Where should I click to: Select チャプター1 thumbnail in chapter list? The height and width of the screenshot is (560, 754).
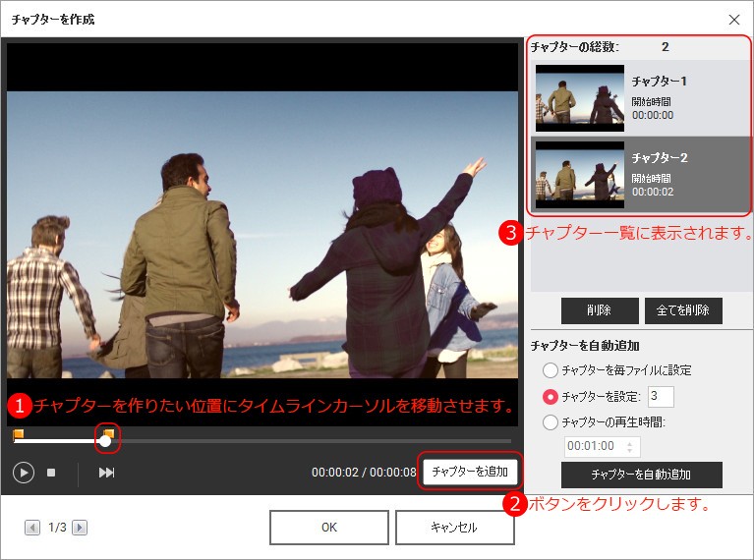580,98
